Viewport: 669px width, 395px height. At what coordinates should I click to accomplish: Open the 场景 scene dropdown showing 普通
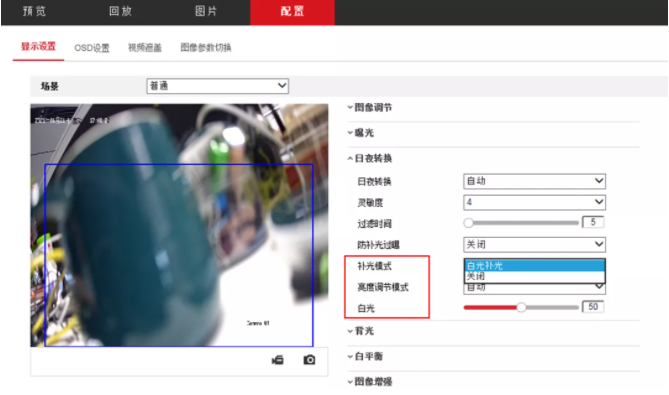[218, 86]
